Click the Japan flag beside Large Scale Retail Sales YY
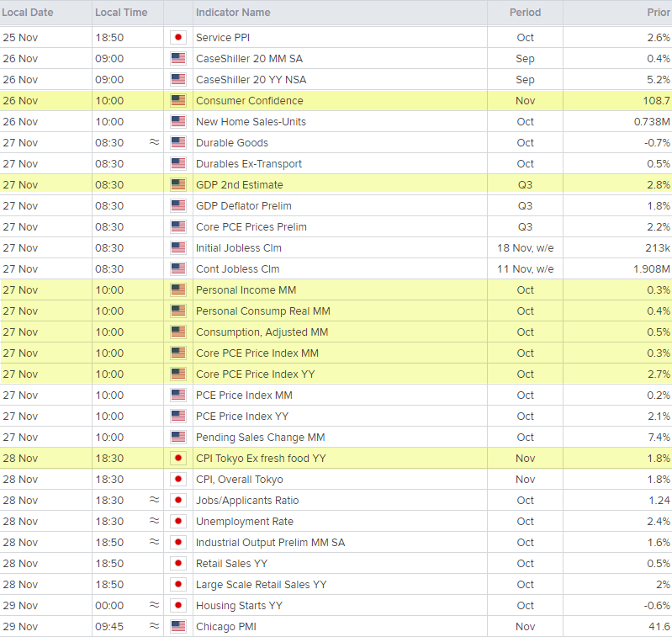The width and height of the screenshot is (672, 637). tap(177, 585)
